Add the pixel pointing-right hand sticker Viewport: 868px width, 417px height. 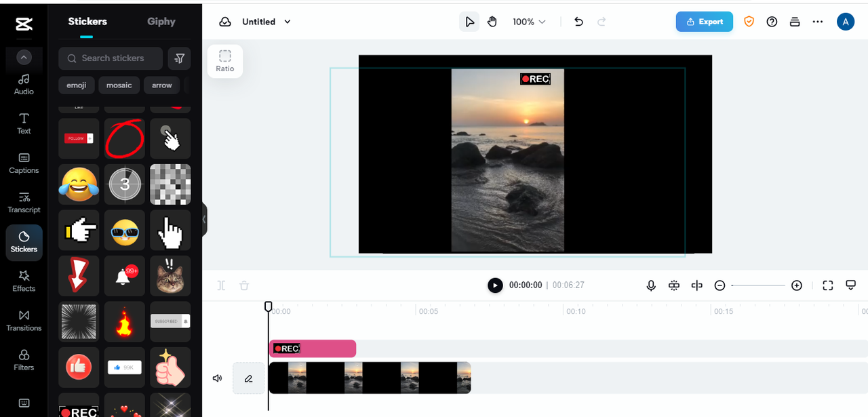click(79, 230)
